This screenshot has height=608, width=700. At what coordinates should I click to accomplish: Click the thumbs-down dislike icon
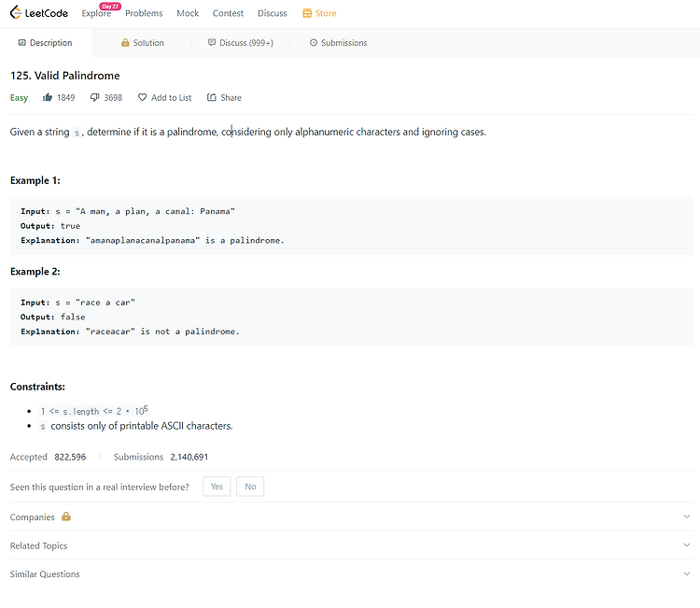tap(94, 97)
